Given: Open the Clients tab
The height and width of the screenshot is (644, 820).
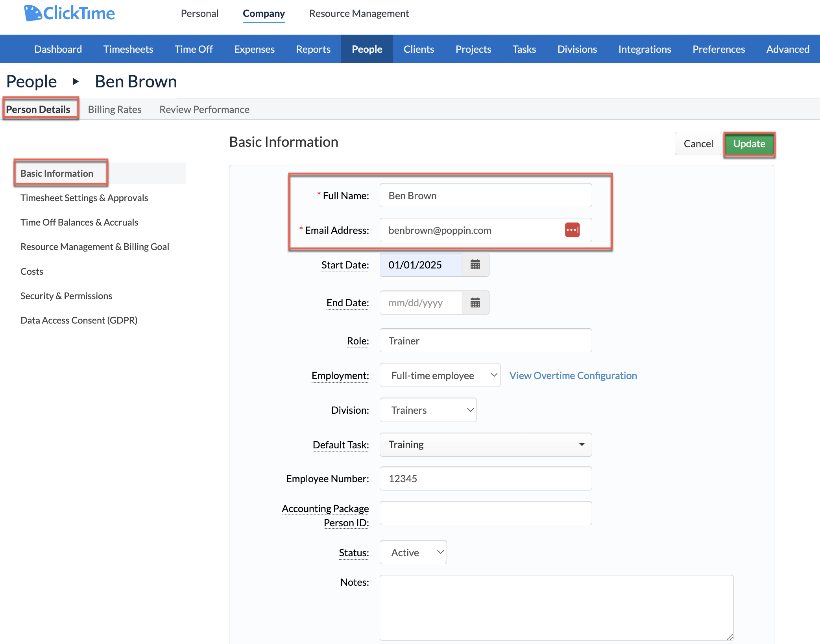Looking at the screenshot, I should click(419, 49).
